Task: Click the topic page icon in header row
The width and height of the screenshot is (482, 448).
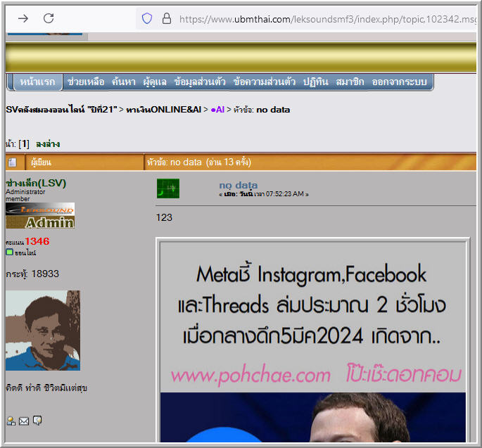Action: click(12, 162)
